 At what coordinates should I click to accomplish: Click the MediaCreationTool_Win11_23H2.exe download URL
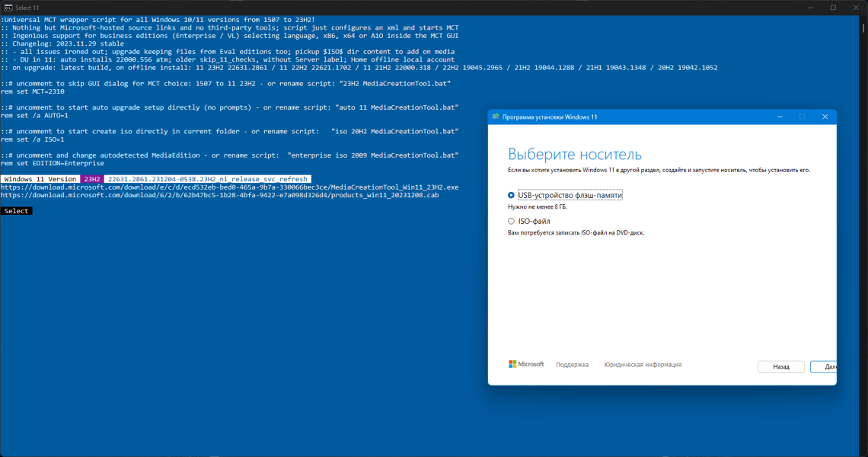click(230, 187)
